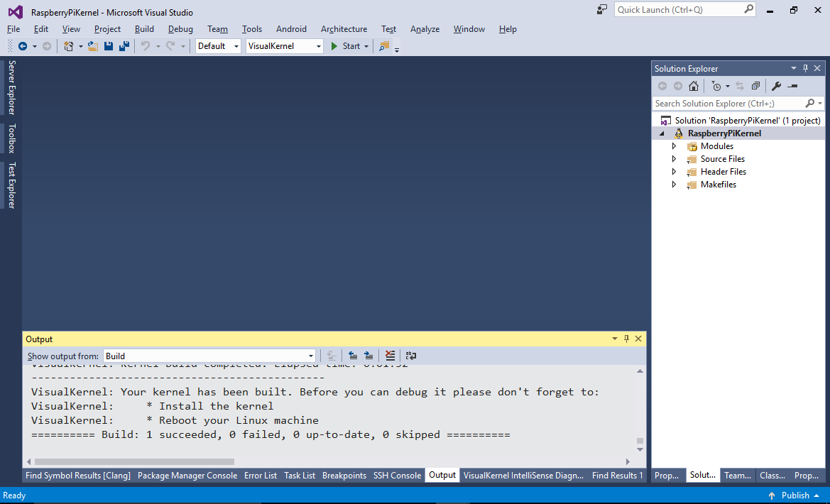Switch to the Package Manager Console tab
The height and width of the screenshot is (504, 830).
(187, 476)
